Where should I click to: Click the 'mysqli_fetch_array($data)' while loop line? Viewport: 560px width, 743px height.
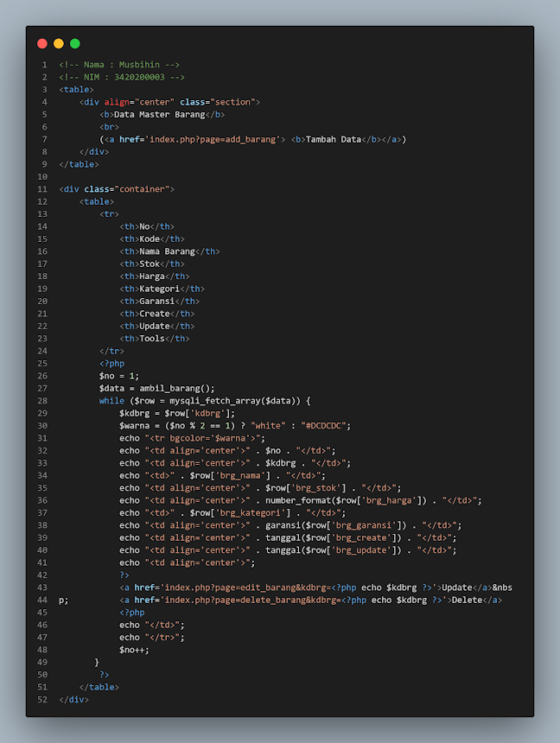pyautogui.click(x=205, y=401)
